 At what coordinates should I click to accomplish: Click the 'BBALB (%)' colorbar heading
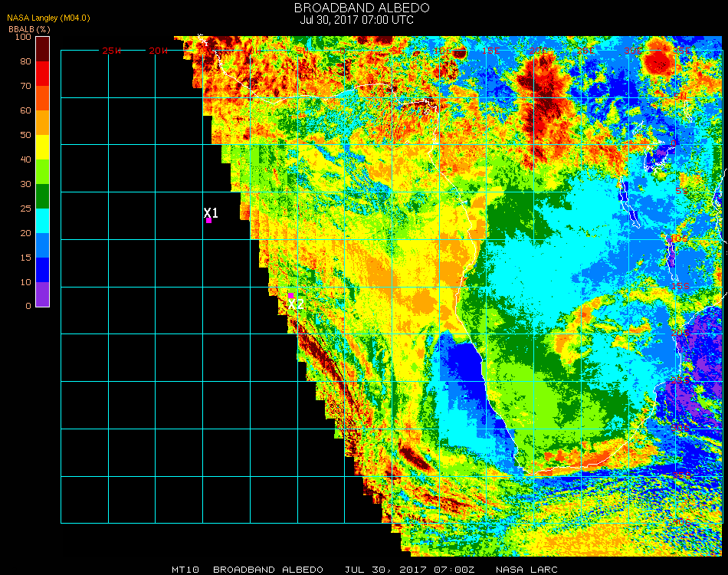29,29
